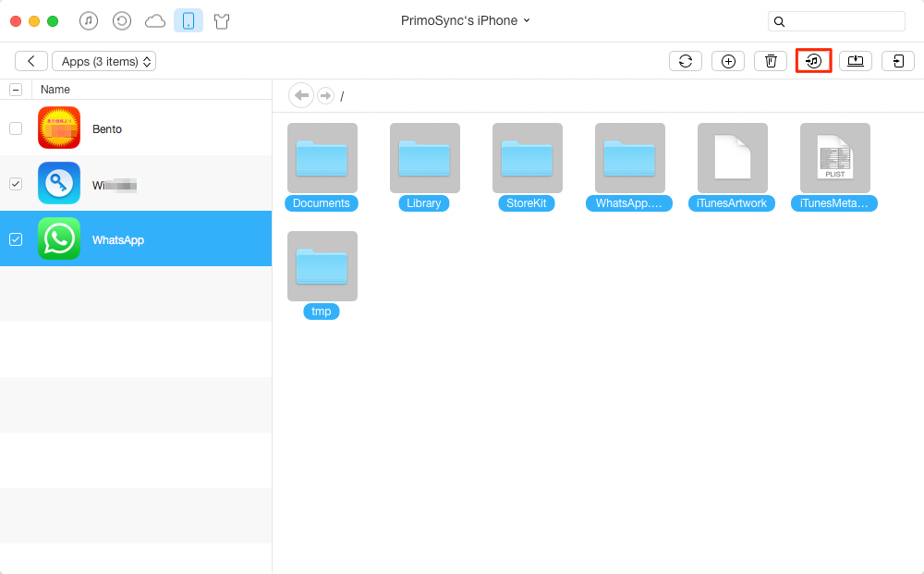924x574 pixels.
Task: Go back with the left chevron button
Action: coord(31,61)
